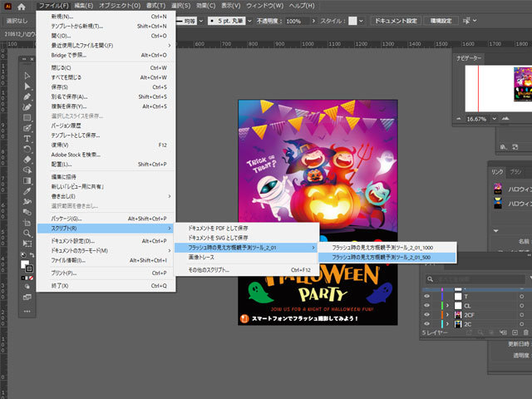Click the layers search field
This screenshot has height=399, width=532.
click(x=475, y=279)
